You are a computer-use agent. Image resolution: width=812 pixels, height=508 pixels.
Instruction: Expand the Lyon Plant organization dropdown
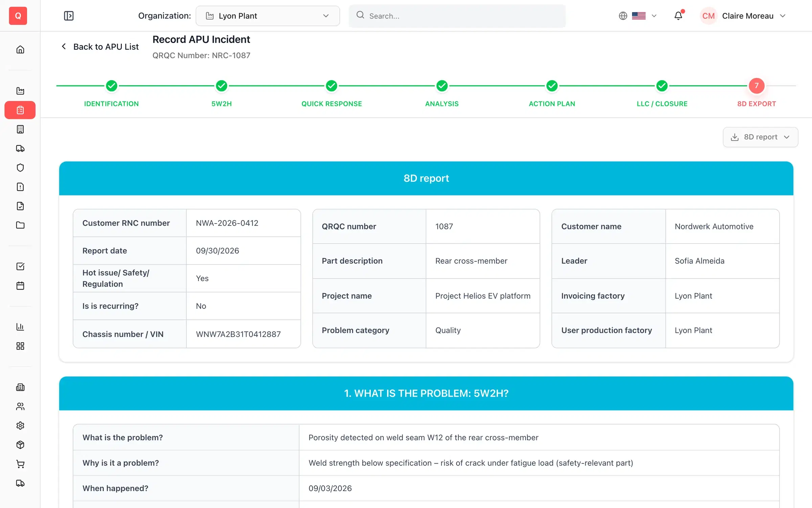point(268,16)
